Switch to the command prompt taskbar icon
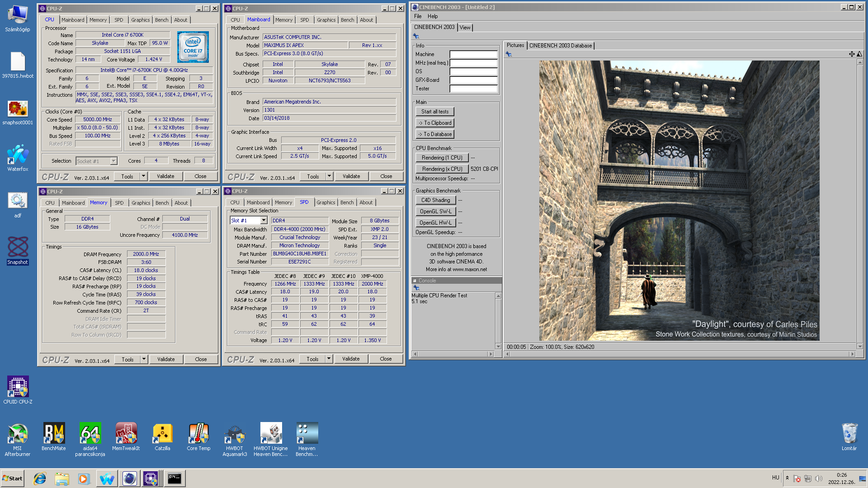The image size is (868, 488). coord(174,479)
